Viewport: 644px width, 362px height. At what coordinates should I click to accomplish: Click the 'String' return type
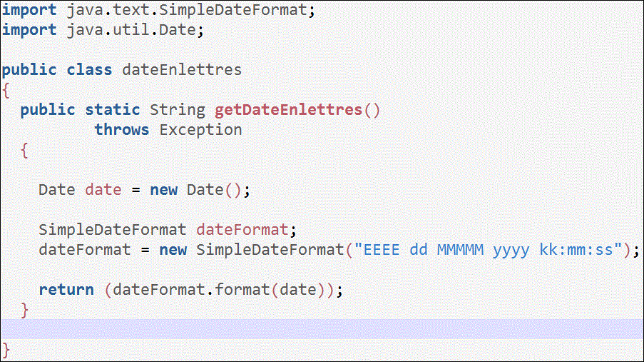pos(178,110)
